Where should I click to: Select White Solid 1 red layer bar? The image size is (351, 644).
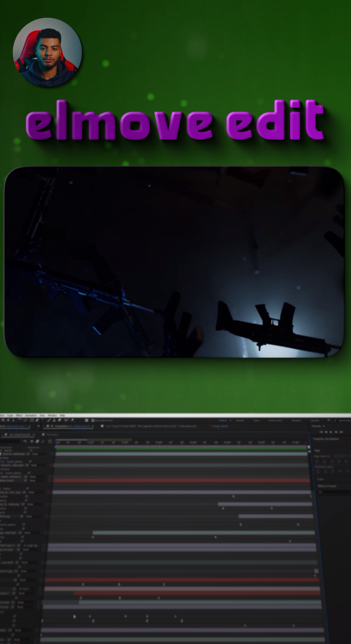tap(181, 480)
